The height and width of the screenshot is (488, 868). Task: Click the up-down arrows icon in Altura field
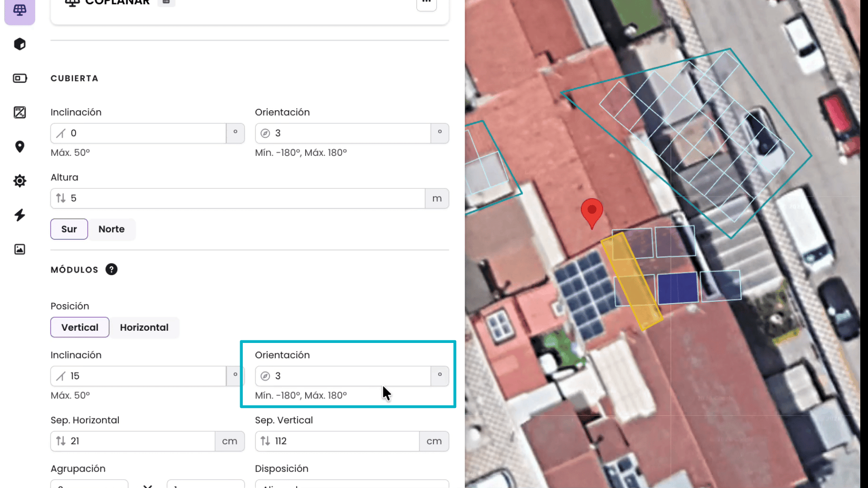click(x=61, y=198)
